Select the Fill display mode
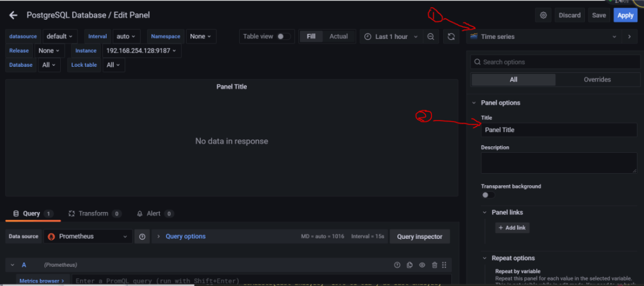Screen dimensions: 644x286 click(x=311, y=36)
